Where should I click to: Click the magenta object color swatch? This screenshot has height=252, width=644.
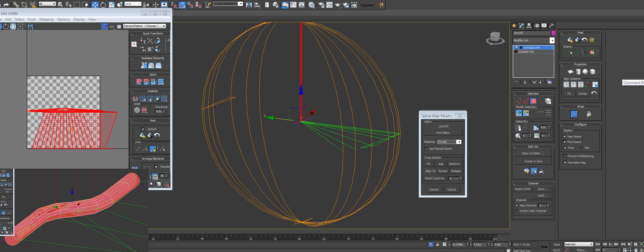(553, 33)
